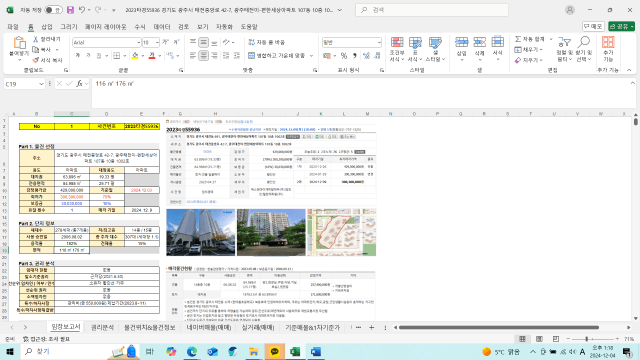Toggle italic formatting
The image size is (640, 360).
tap(88, 56)
